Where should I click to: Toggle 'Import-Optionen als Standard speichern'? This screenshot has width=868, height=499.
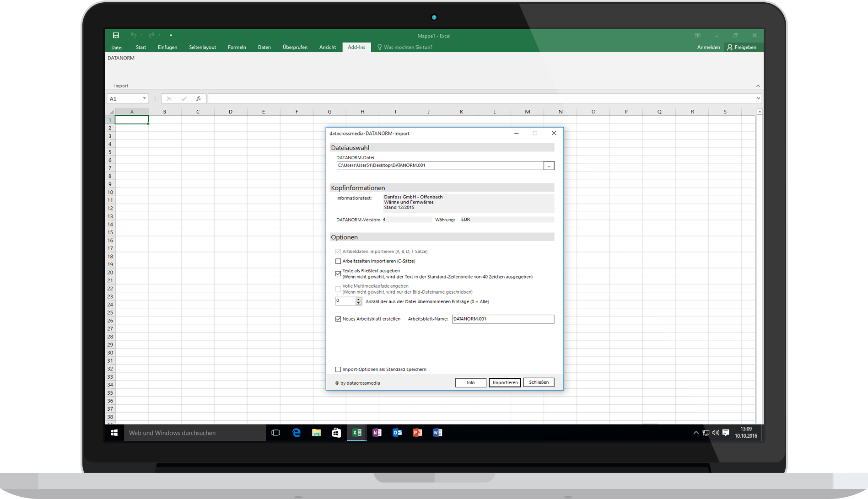point(338,369)
